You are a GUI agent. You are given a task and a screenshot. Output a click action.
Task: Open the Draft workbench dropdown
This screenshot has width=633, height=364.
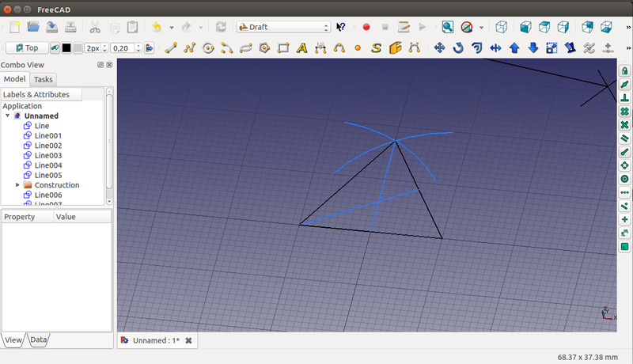click(x=283, y=27)
